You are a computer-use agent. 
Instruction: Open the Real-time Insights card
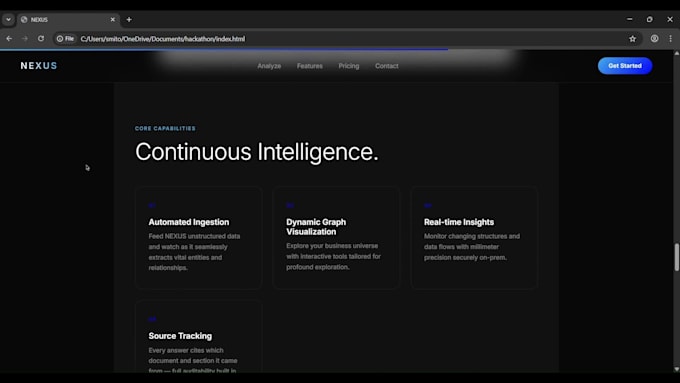(x=474, y=238)
